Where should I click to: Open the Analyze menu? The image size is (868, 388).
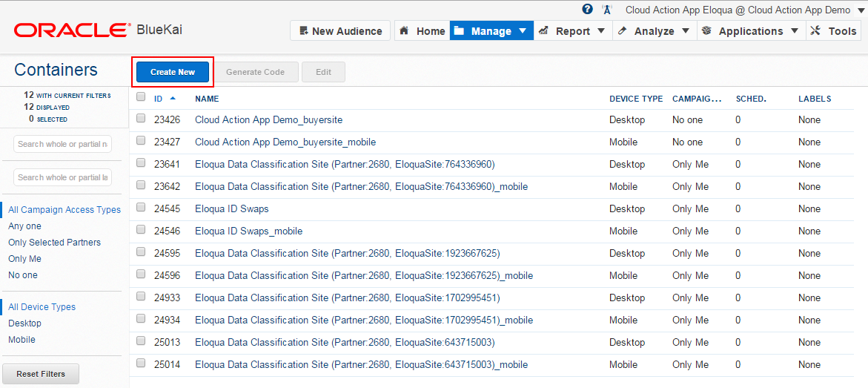pyautogui.click(x=655, y=31)
